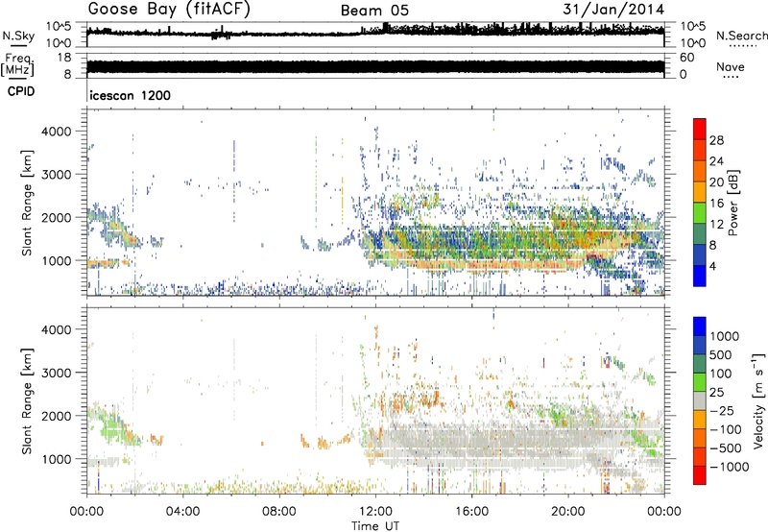Click the '16:00' time axis tick
This screenshot has width=768, height=532.
pos(471,512)
